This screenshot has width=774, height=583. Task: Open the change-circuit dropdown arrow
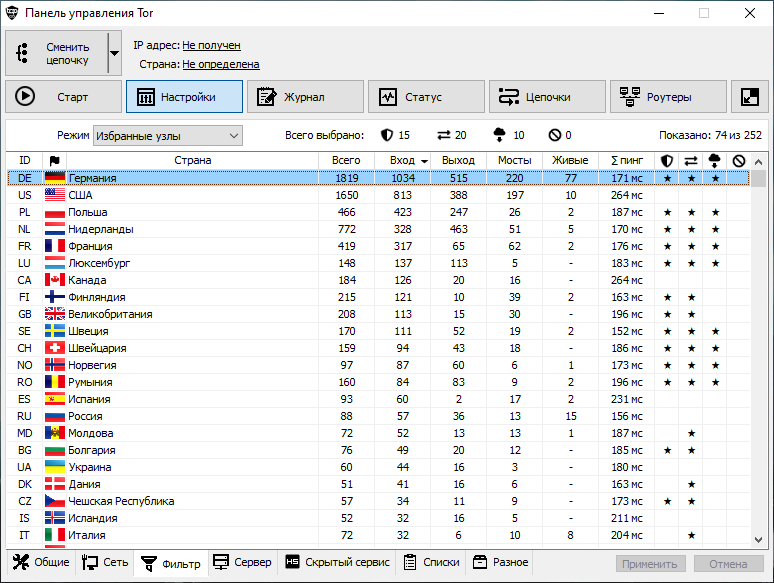[115, 53]
